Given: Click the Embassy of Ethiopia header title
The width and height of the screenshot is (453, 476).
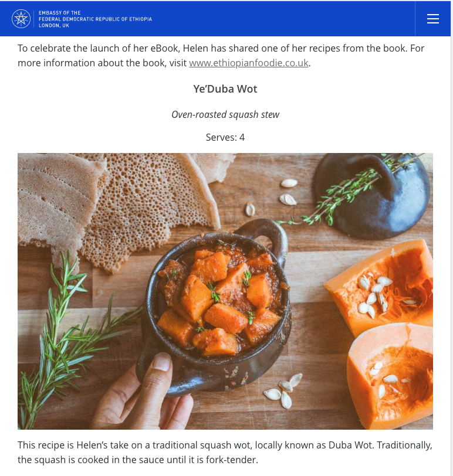Looking at the screenshot, I should pyautogui.click(x=95, y=19).
